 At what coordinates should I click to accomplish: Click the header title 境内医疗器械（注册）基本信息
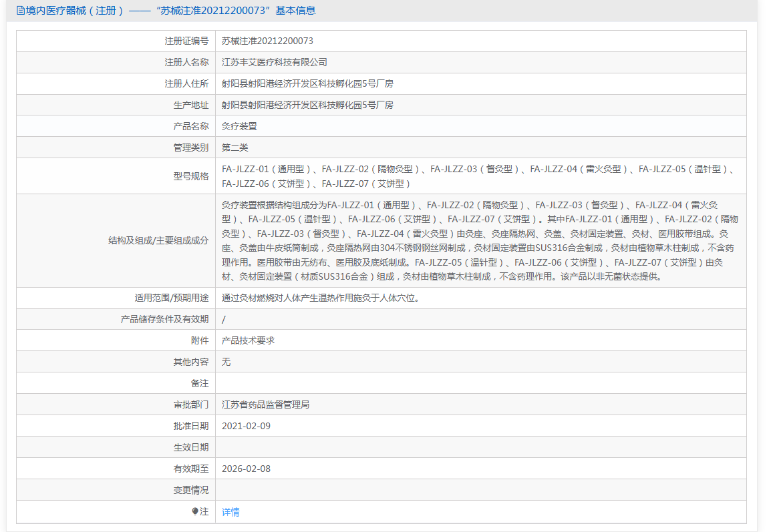tap(171, 10)
